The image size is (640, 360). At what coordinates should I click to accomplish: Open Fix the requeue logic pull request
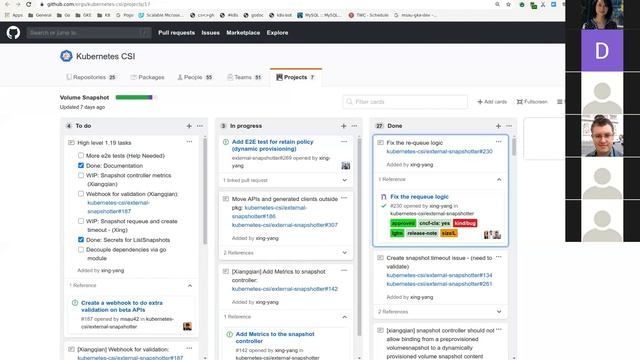(419, 197)
